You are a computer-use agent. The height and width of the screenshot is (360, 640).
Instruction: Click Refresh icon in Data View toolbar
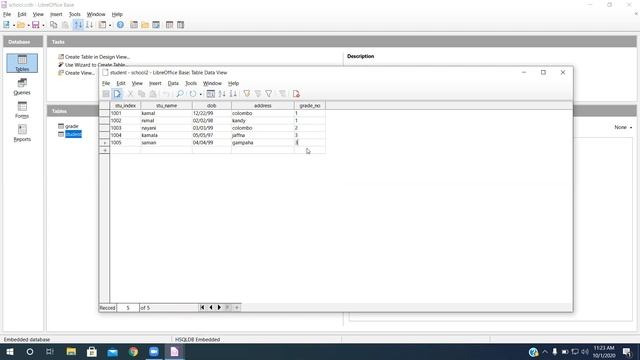pos(193,94)
